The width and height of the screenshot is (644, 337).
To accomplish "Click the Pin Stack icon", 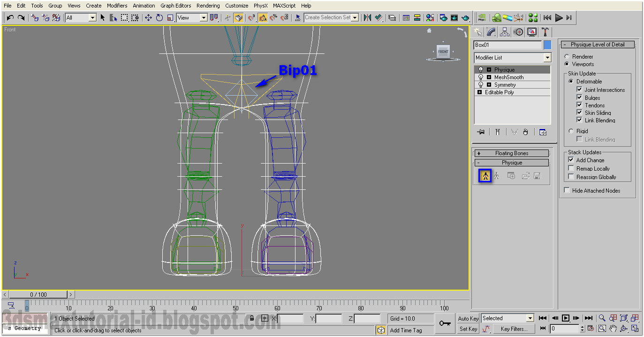I will 481,132.
